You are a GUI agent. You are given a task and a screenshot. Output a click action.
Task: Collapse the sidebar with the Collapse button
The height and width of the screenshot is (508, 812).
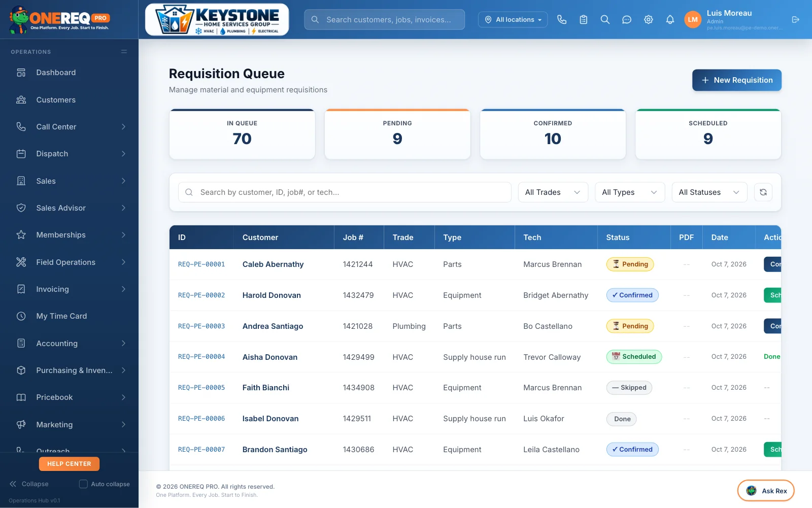coord(29,484)
